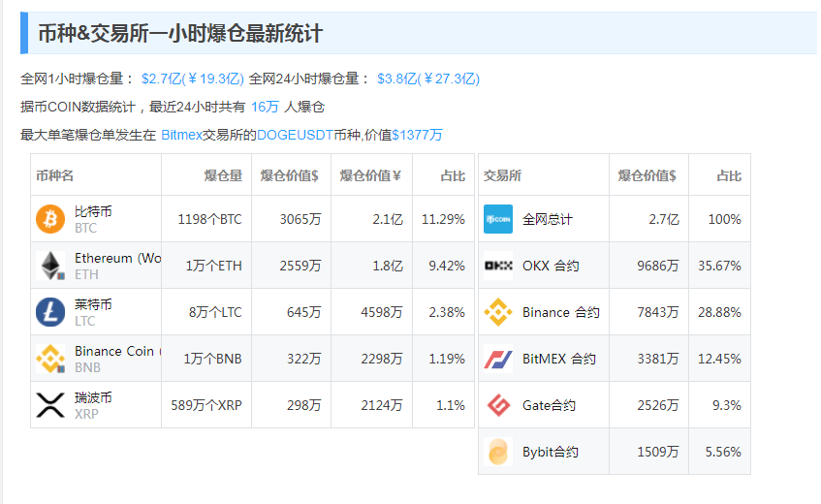Viewport: 821px width, 504px height.
Task: Select the 莱特币 LTC coin name
Action: tap(93, 312)
